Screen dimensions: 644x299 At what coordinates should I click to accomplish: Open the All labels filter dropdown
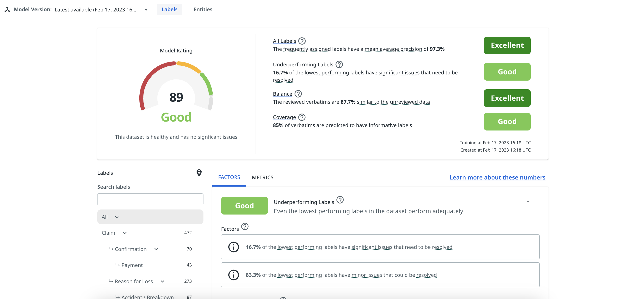(116, 217)
